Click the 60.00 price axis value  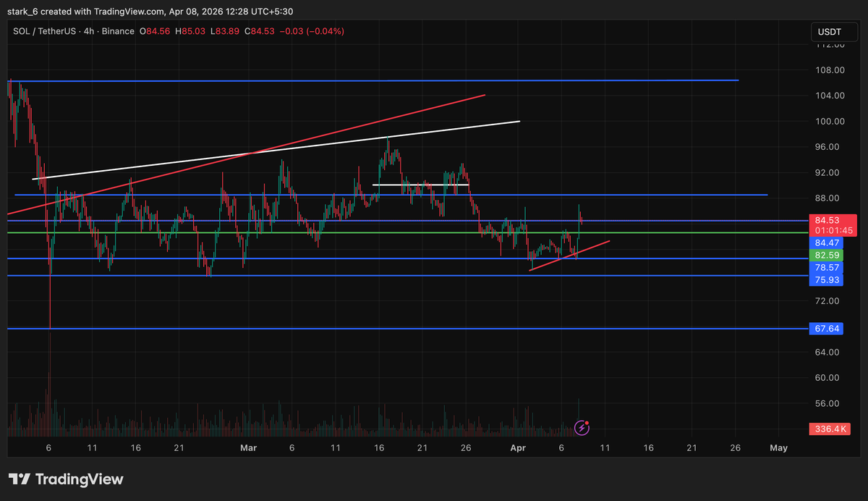pos(827,378)
